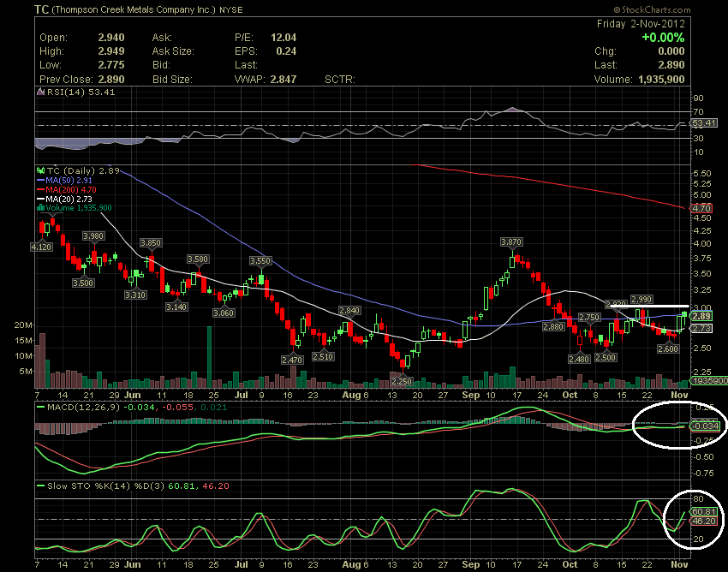Image resolution: width=728 pixels, height=572 pixels.
Task: Click the header Volume value 1,935,900
Action: click(x=661, y=80)
